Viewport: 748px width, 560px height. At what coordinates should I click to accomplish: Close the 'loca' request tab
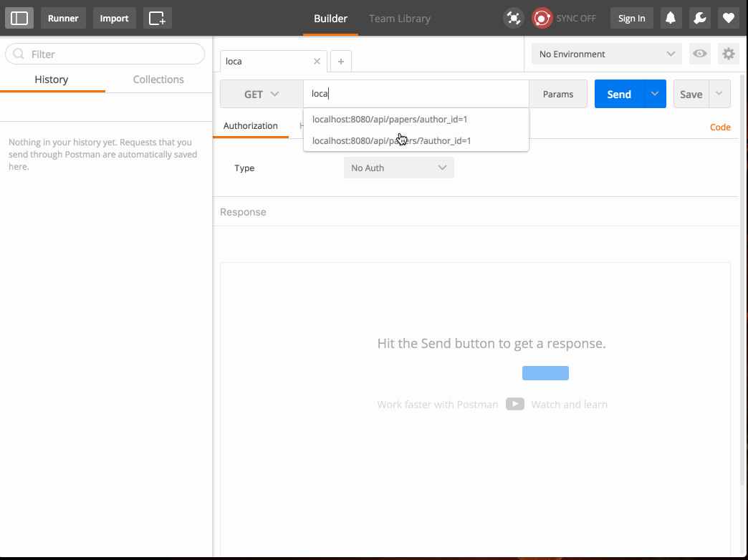317,61
